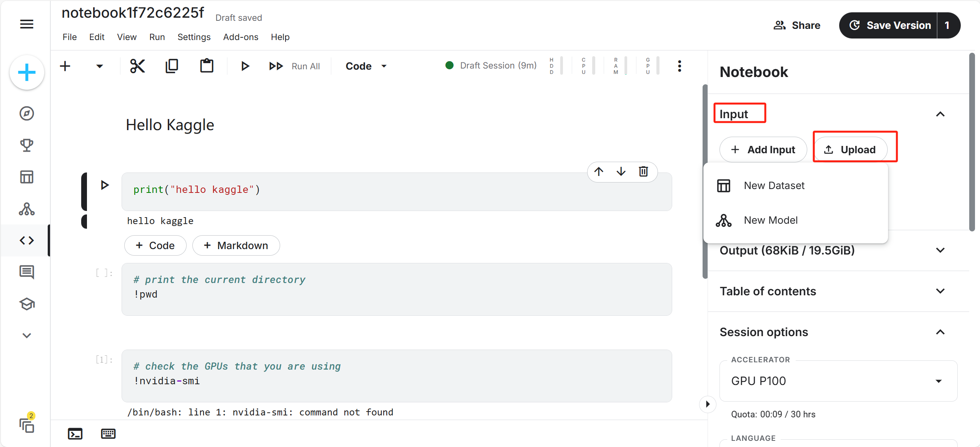Click the scissors cut cell icon
The height and width of the screenshot is (447, 980).
(x=137, y=66)
